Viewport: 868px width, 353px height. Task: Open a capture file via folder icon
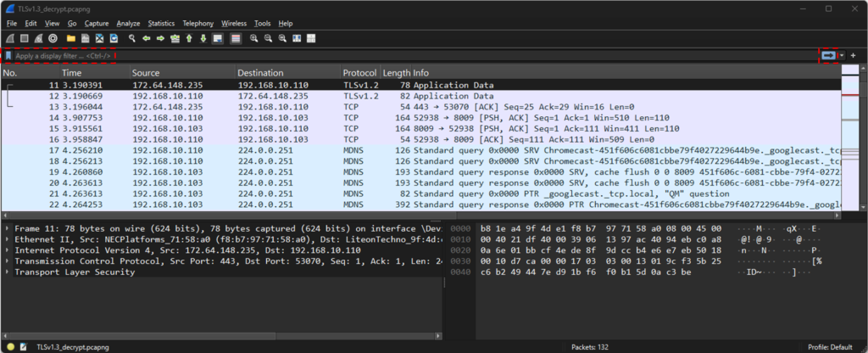(x=71, y=39)
